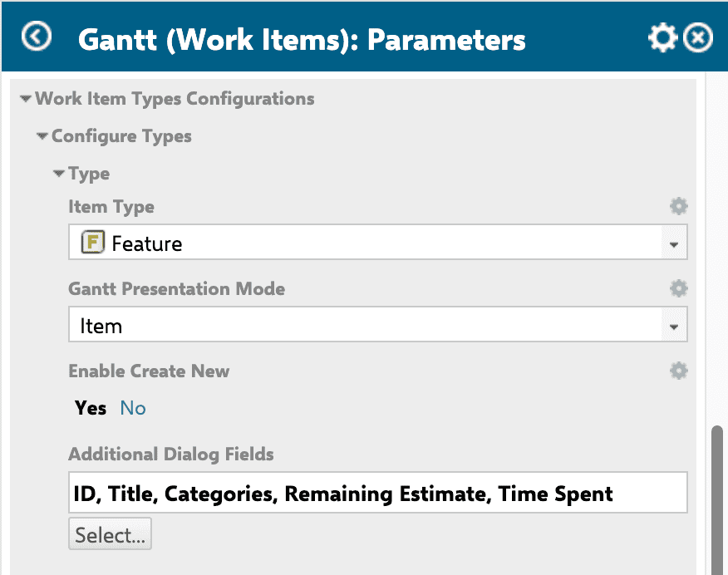Click the Gantt (Work Items): Parameters title
The height and width of the screenshot is (575, 728).
coord(302,39)
